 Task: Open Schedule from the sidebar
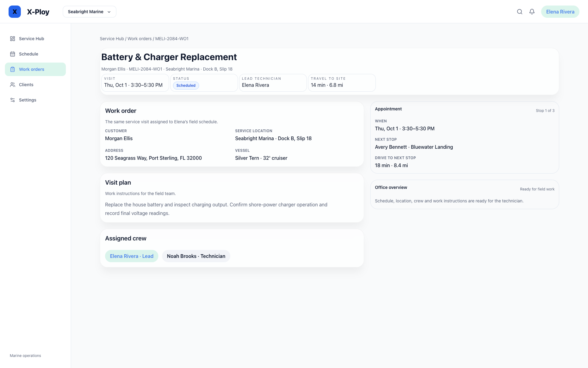(35, 54)
